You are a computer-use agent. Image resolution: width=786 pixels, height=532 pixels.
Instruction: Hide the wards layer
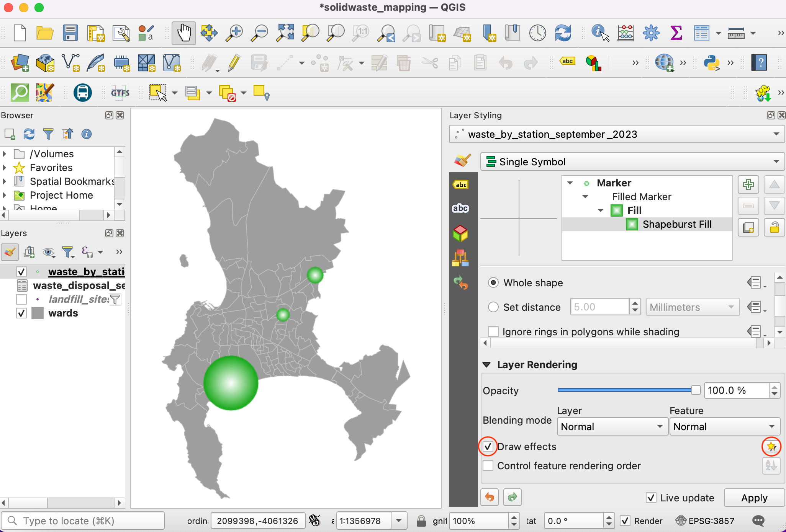(21, 313)
